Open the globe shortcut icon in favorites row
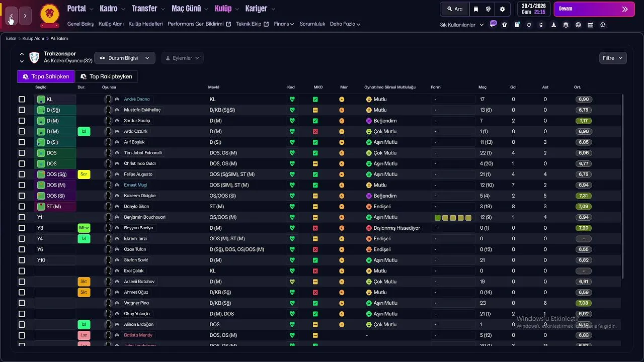 (x=578, y=25)
